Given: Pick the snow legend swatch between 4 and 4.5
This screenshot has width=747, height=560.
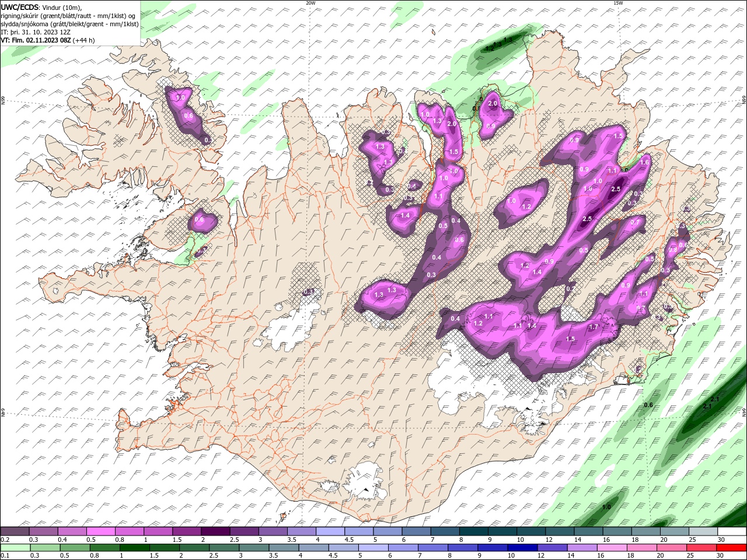Looking at the screenshot, I should (x=330, y=531).
